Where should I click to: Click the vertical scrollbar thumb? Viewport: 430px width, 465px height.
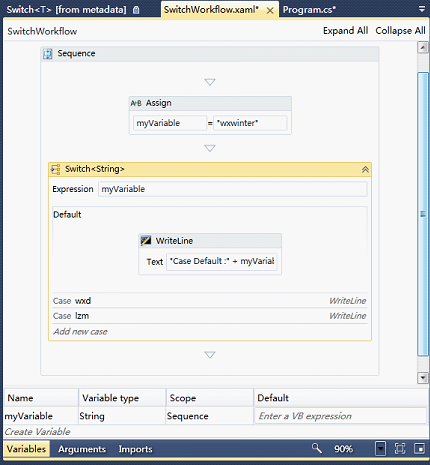click(x=423, y=214)
